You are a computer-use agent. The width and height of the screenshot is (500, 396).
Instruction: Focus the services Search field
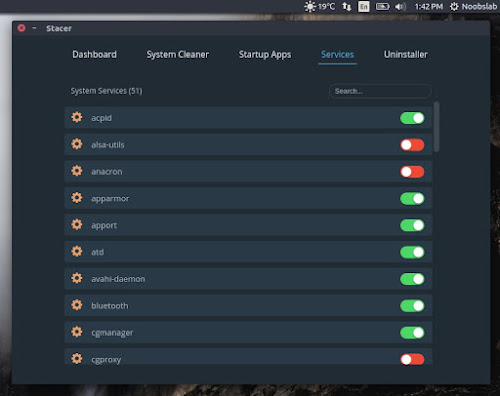[380, 91]
